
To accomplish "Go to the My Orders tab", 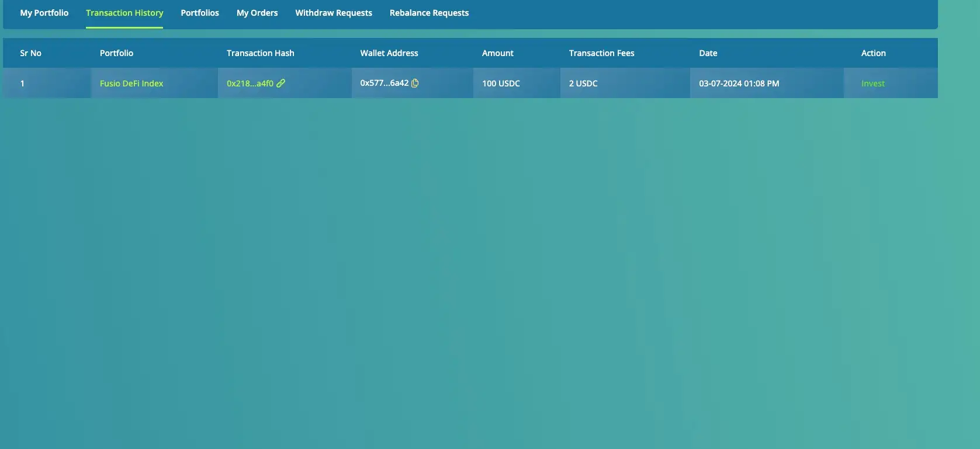I will [257, 13].
